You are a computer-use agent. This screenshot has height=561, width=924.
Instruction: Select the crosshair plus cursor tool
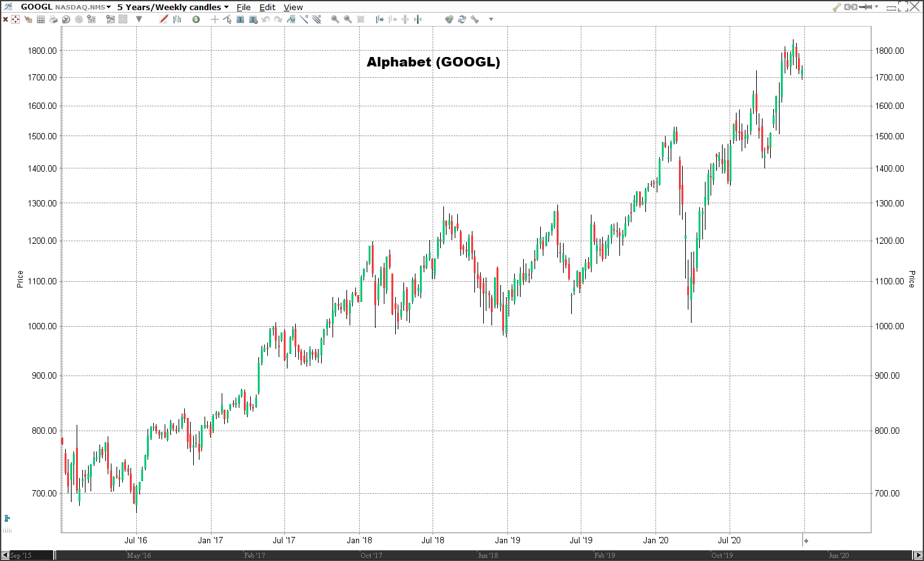[x=215, y=20]
